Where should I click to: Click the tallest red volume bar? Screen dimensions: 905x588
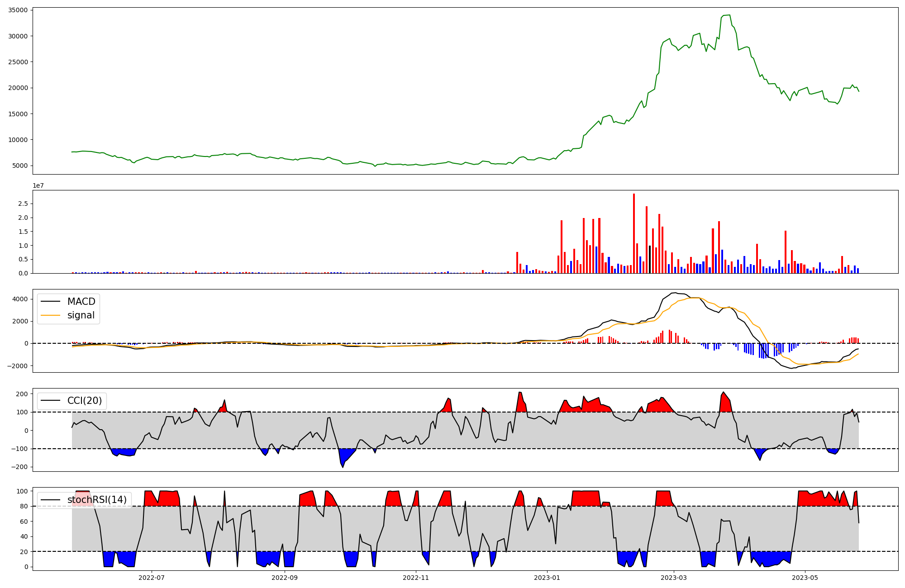click(634, 233)
